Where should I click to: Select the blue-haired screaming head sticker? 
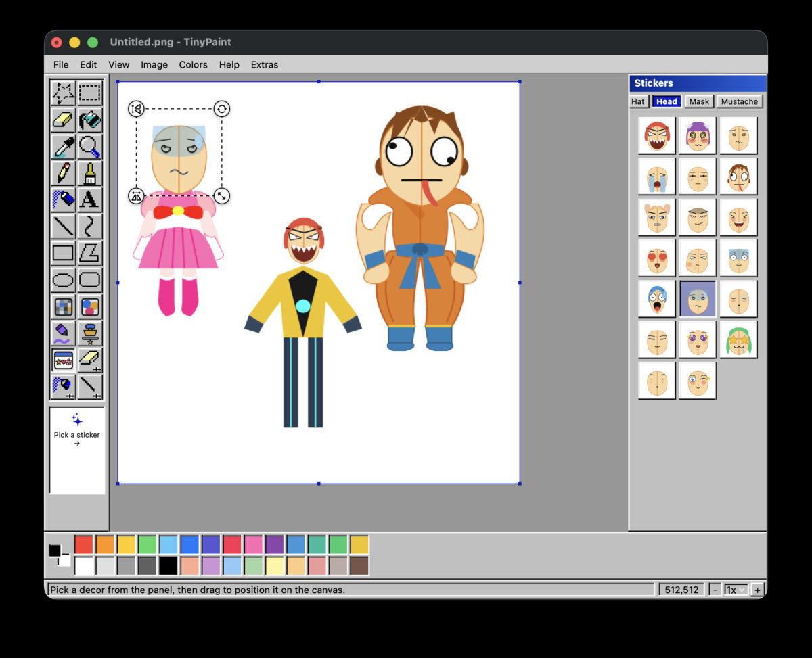tap(657, 298)
